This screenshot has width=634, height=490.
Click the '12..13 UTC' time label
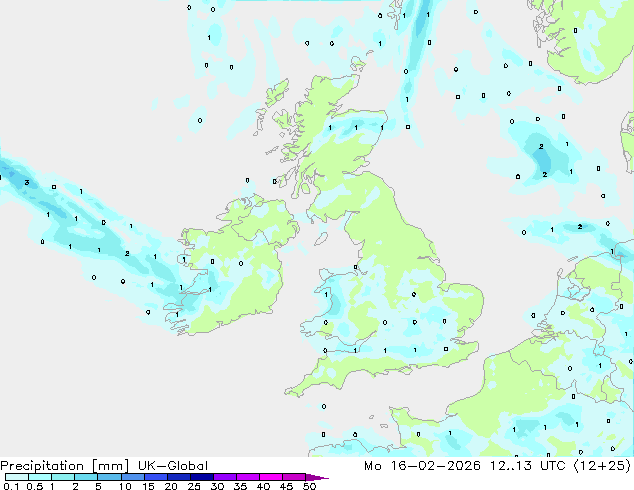click(527, 466)
